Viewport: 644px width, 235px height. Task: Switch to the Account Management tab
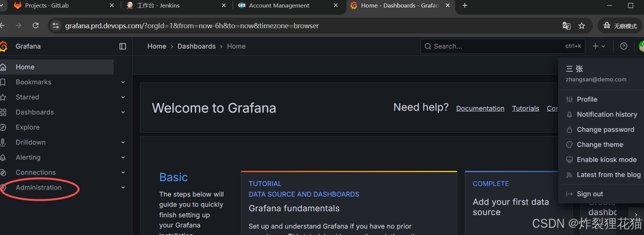pos(288,6)
